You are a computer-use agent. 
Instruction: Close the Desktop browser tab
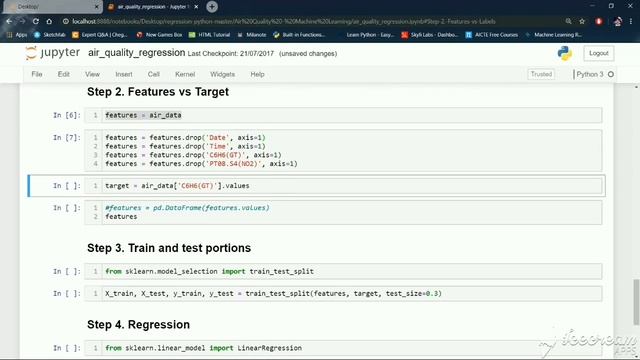[97, 7]
